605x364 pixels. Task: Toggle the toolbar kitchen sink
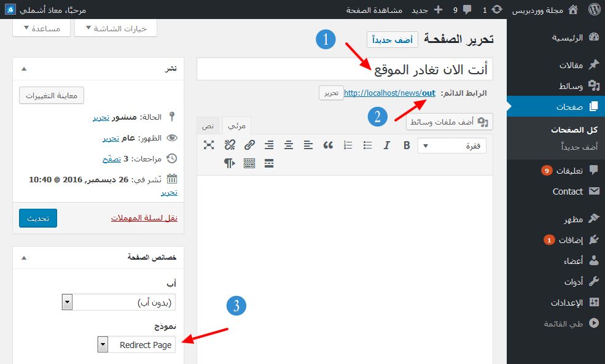coord(249,163)
